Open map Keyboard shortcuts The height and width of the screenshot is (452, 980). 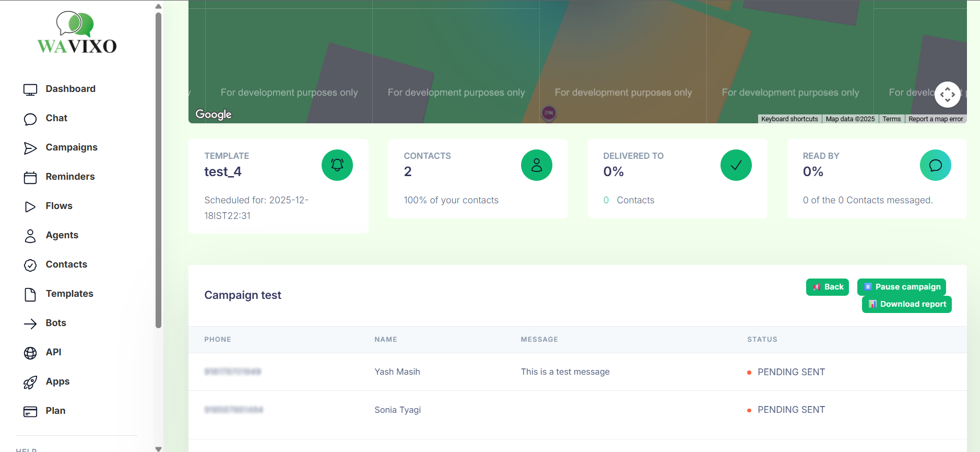pyautogui.click(x=789, y=119)
